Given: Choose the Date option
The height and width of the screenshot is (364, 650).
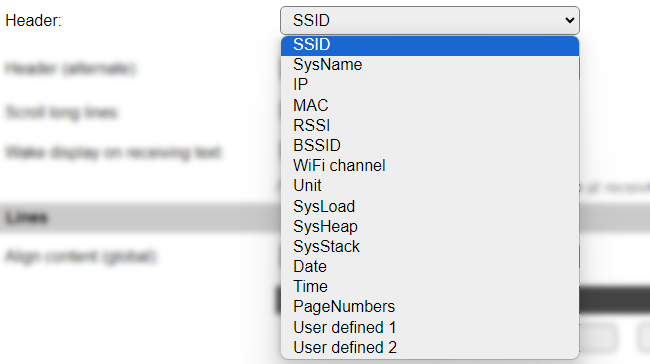Looking at the screenshot, I should tap(430, 266).
